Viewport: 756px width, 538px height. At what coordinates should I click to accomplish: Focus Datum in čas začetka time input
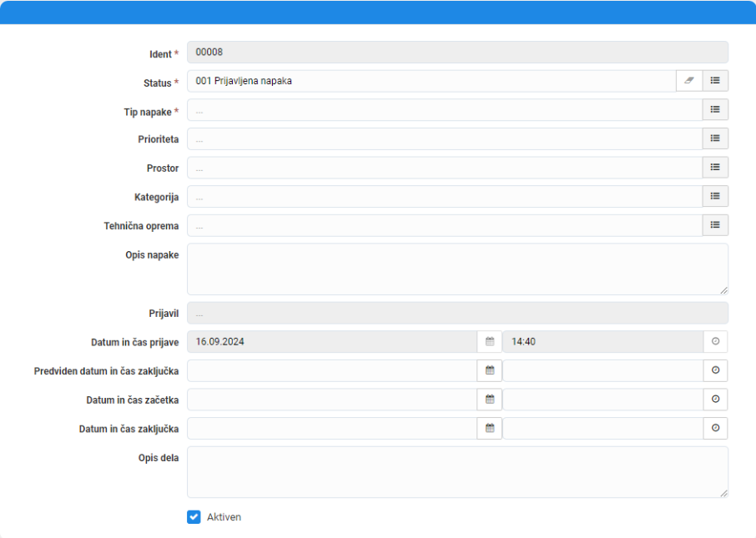[x=603, y=400]
